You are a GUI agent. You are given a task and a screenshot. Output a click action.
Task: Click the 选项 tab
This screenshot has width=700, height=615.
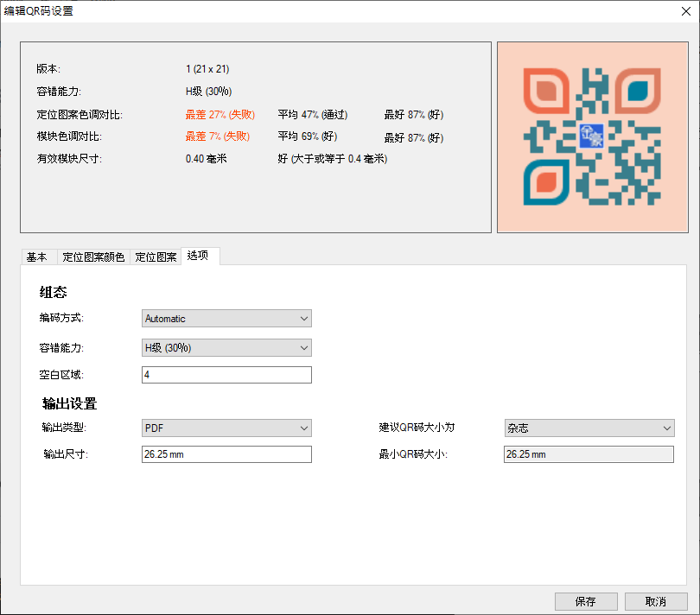click(200, 256)
